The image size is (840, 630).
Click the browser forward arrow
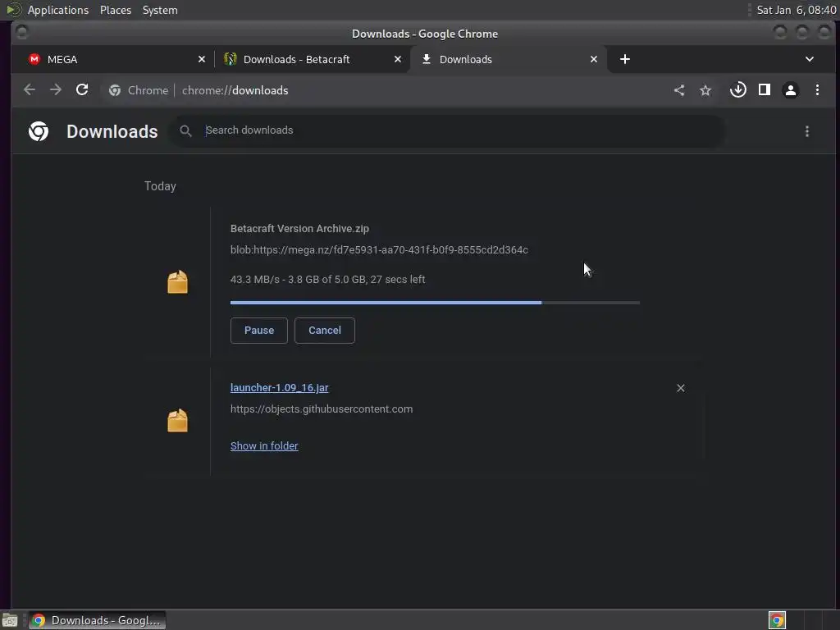click(x=56, y=90)
